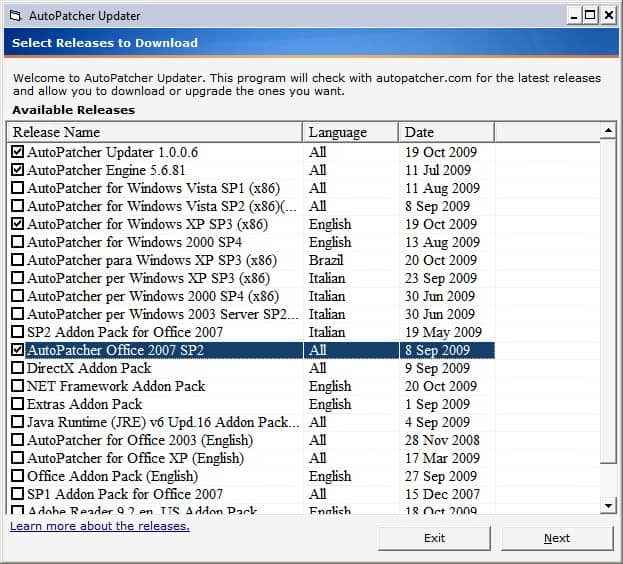Tick the NET Framework Addon Pack checkbox
The width and height of the screenshot is (623, 564).
pyautogui.click(x=17, y=387)
